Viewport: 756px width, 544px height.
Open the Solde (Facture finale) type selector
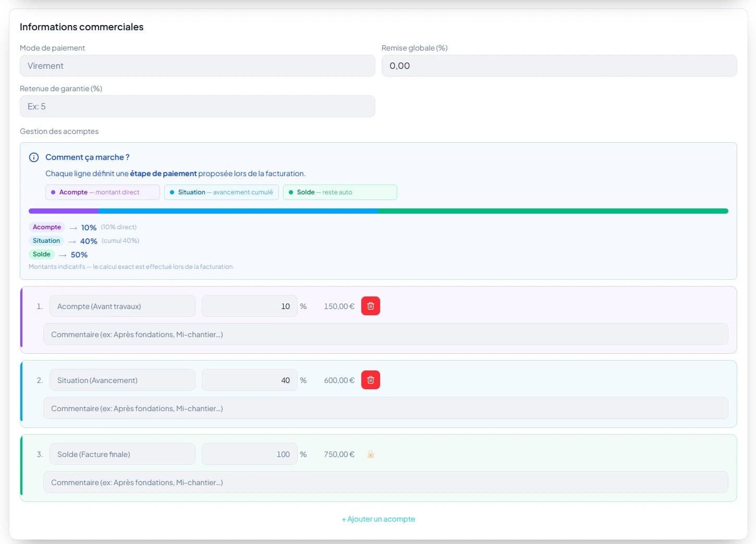[x=122, y=454]
